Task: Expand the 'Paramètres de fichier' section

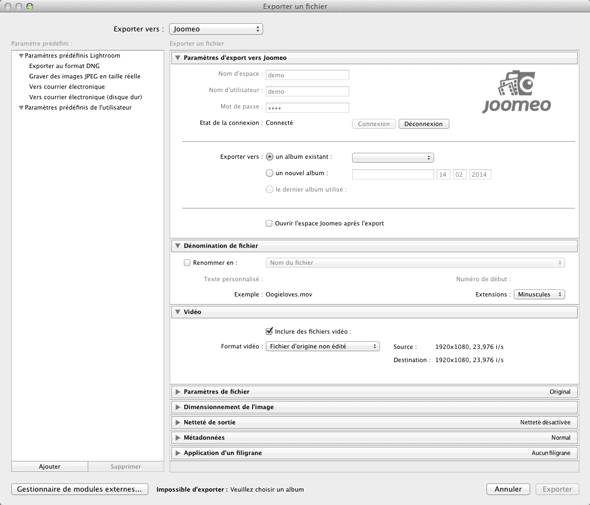Action: 178,392
